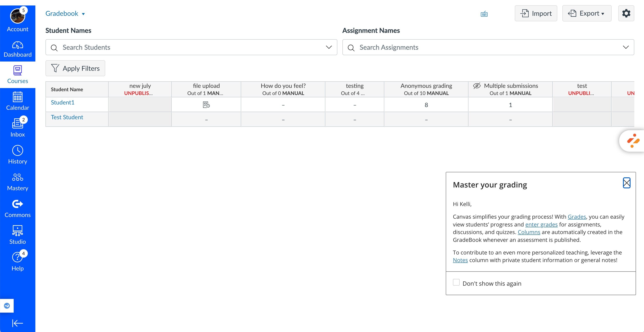This screenshot has height=332, width=644.
Task: Open the Export dropdown menu
Action: [587, 13]
